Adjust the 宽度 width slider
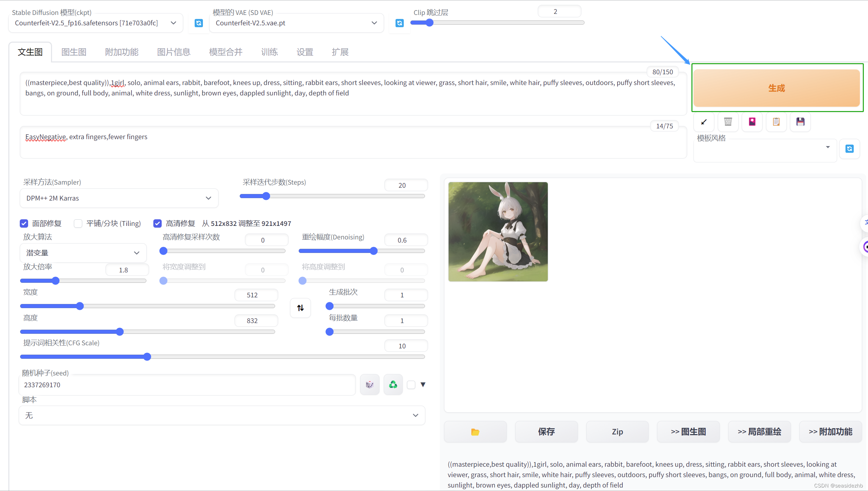The height and width of the screenshot is (491, 868). click(147, 306)
